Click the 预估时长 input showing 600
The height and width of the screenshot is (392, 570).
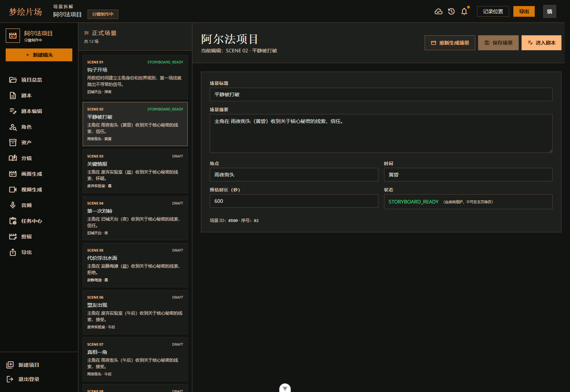click(294, 201)
